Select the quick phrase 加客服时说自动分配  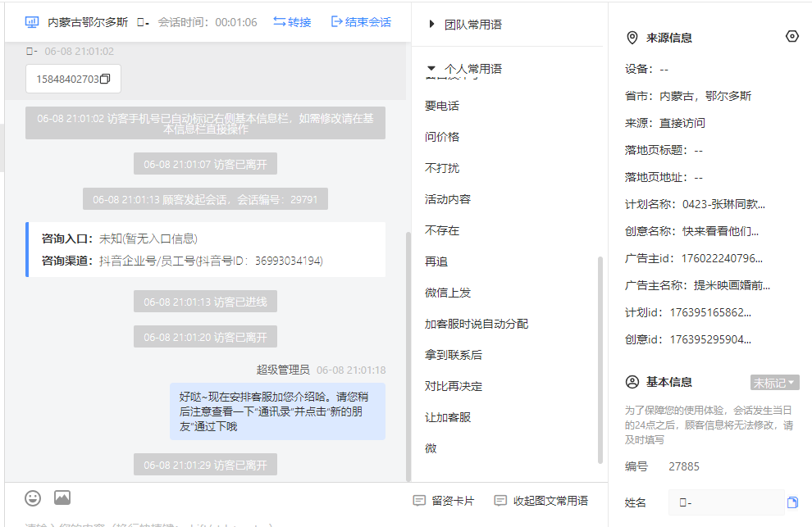tap(477, 324)
